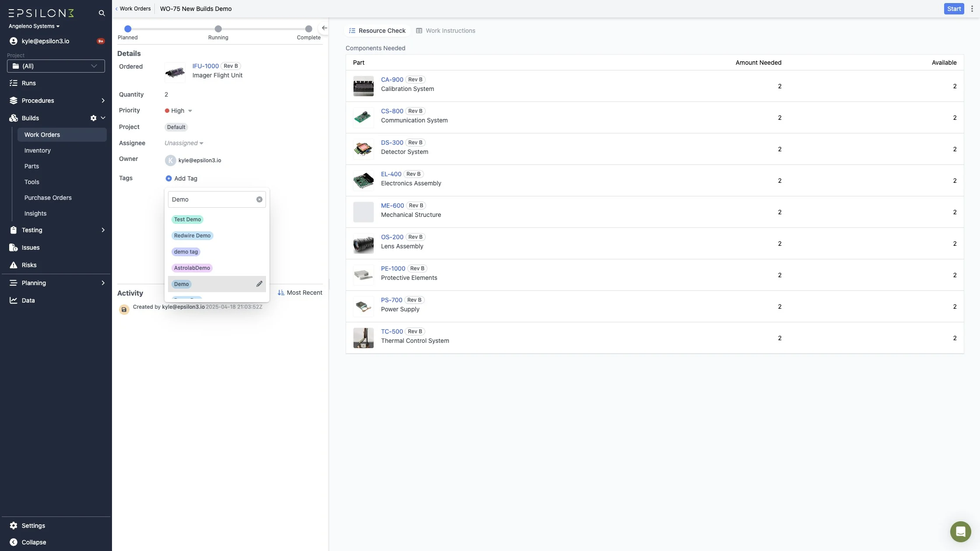Click the Running stage marker on progress bar
980x551 pixels.
(218, 29)
